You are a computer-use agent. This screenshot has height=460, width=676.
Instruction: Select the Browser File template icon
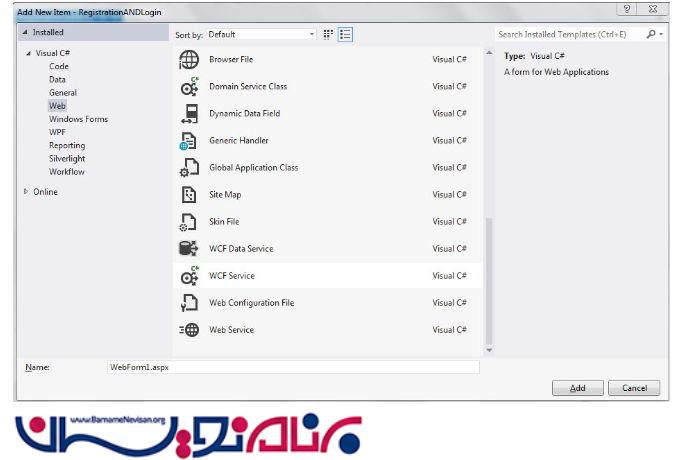[189, 59]
